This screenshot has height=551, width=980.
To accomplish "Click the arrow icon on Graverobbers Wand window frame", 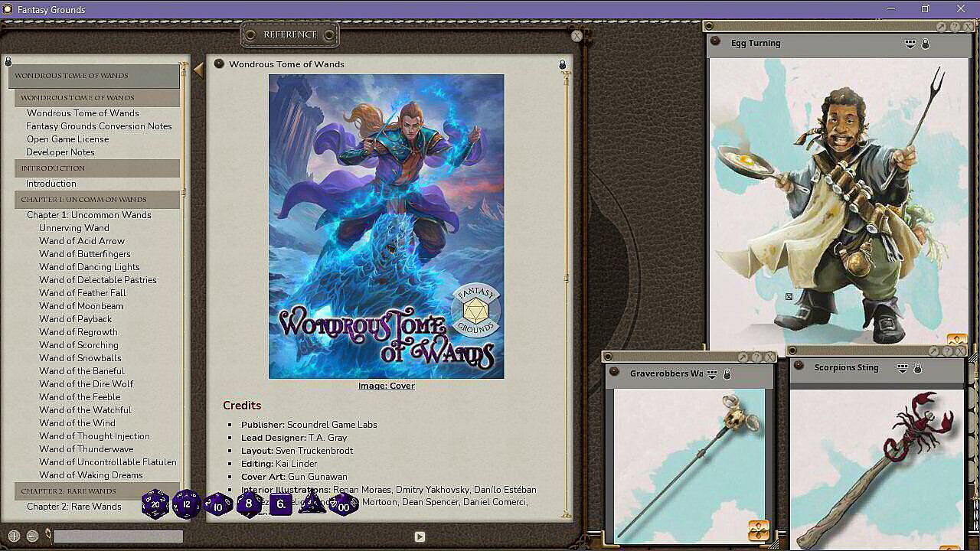I will tap(743, 357).
